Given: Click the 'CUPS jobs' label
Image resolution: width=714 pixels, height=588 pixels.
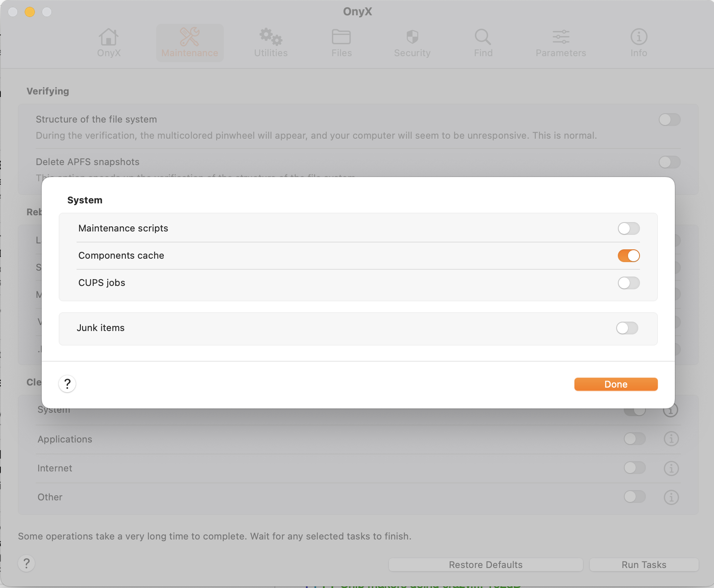Looking at the screenshot, I should click(x=102, y=283).
